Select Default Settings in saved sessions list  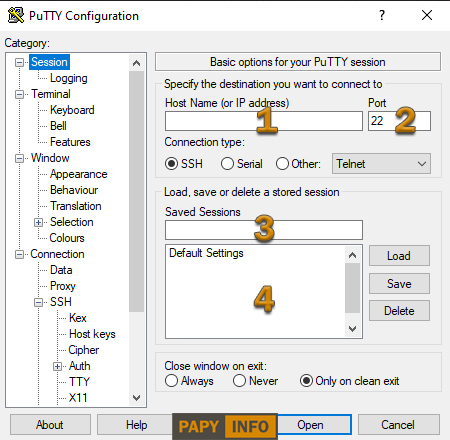(x=206, y=253)
